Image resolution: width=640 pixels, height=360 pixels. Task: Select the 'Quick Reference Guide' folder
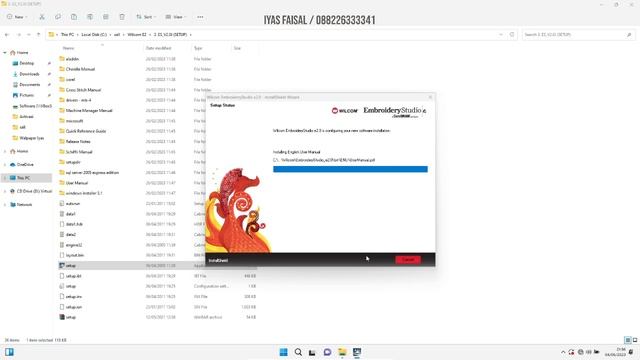pos(86,131)
